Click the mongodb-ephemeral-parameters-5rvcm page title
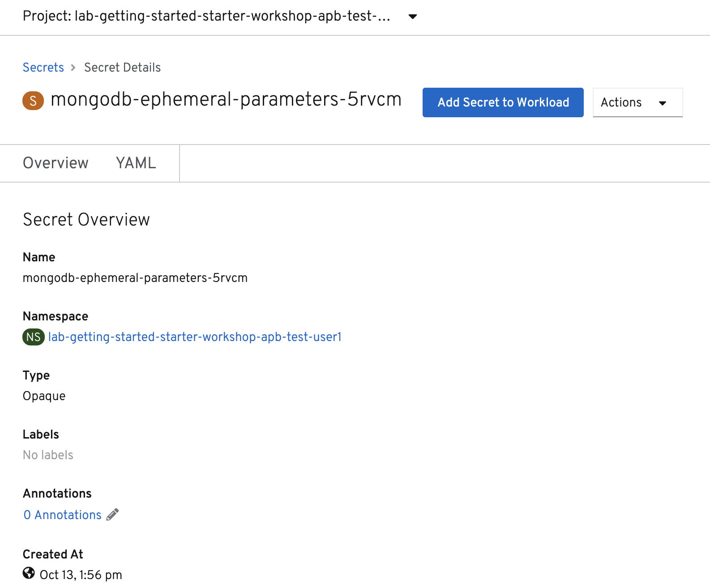Viewport: 710px width, 588px height. pyautogui.click(x=226, y=99)
